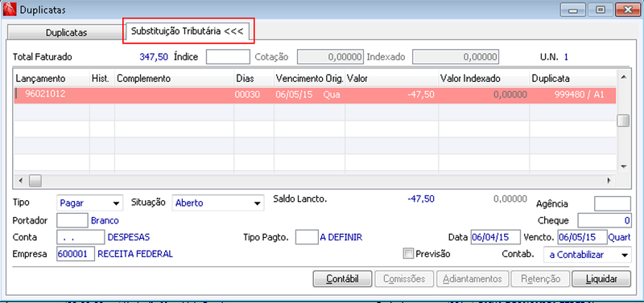Click the grid's vertical scrollbar thumb

pyautogui.click(x=623, y=121)
